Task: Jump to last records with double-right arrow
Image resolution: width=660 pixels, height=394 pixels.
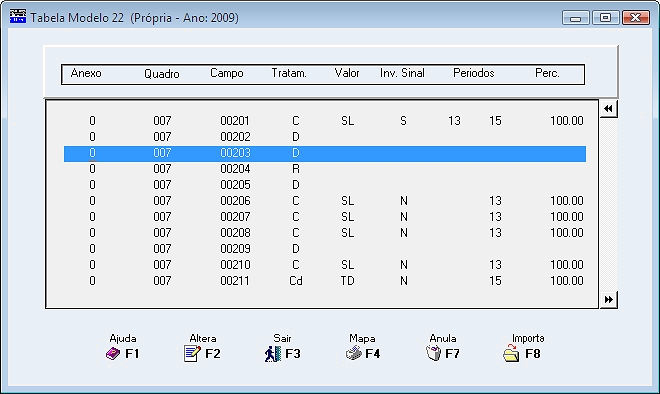Action: click(x=608, y=299)
